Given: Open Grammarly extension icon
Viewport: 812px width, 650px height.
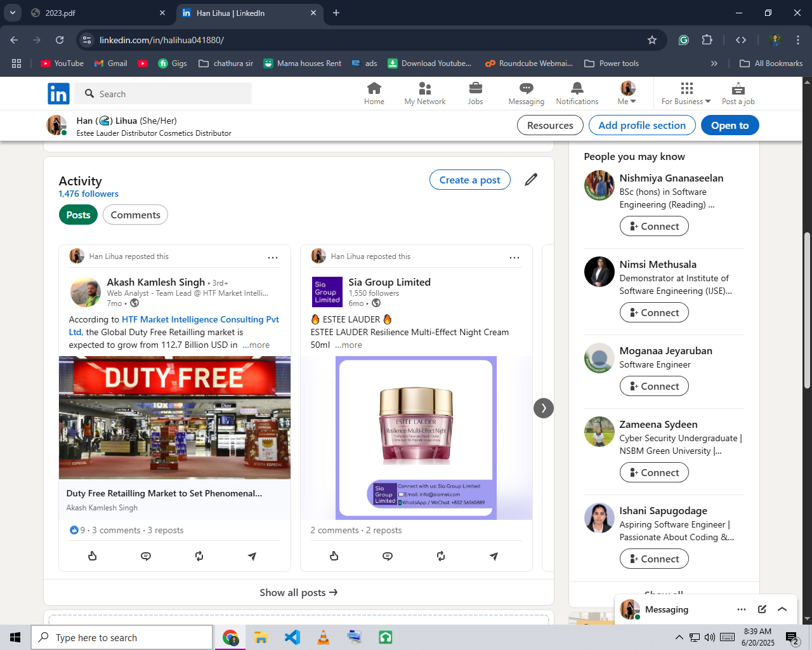Looking at the screenshot, I should tap(684, 40).
